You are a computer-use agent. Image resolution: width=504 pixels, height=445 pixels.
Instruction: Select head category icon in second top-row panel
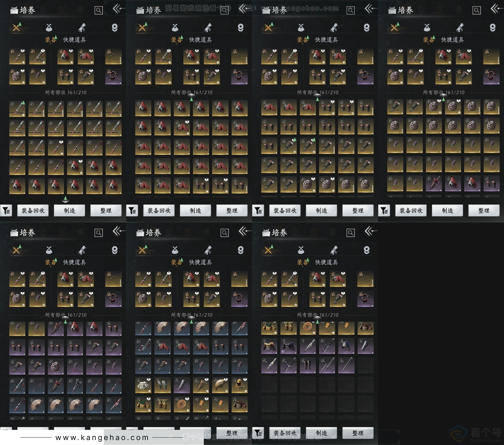[241, 28]
